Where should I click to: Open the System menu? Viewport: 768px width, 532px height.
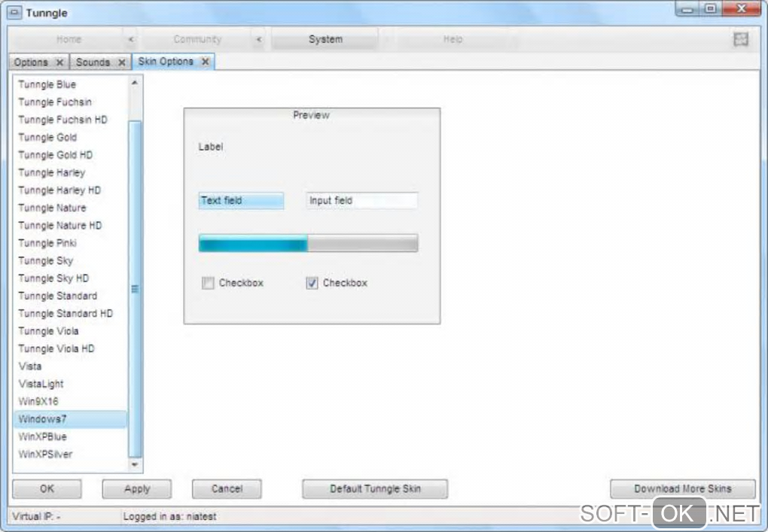coord(325,39)
